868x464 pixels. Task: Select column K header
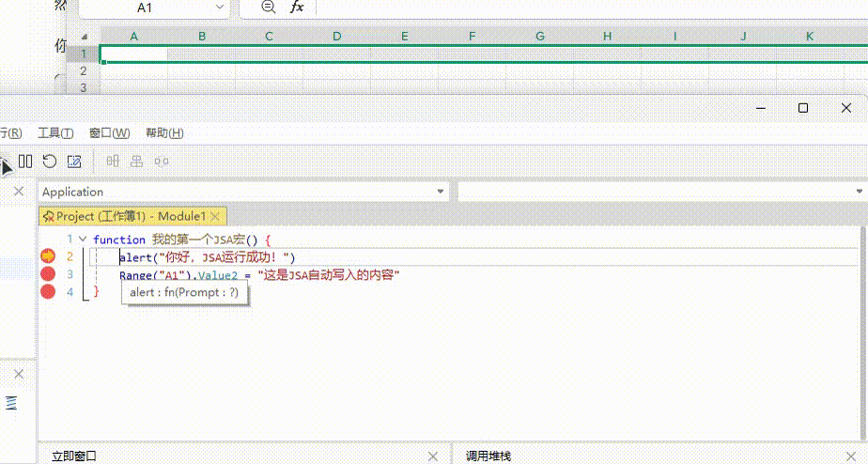(x=810, y=36)
